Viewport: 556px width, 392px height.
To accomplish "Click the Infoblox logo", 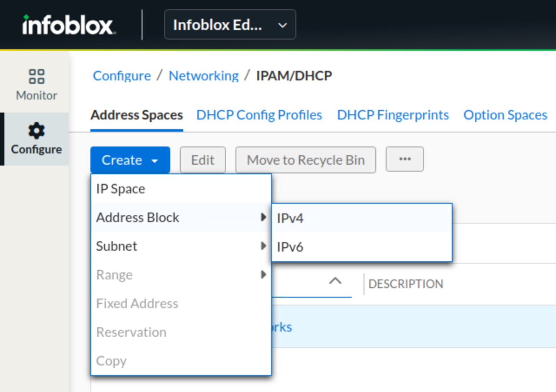I will click(x=69, y=25).
